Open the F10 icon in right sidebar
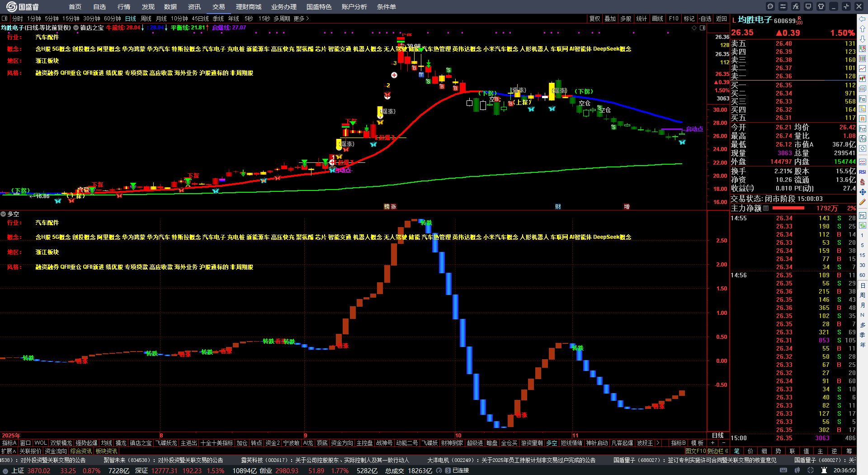The image size is (868, 475). pos(863,99)
